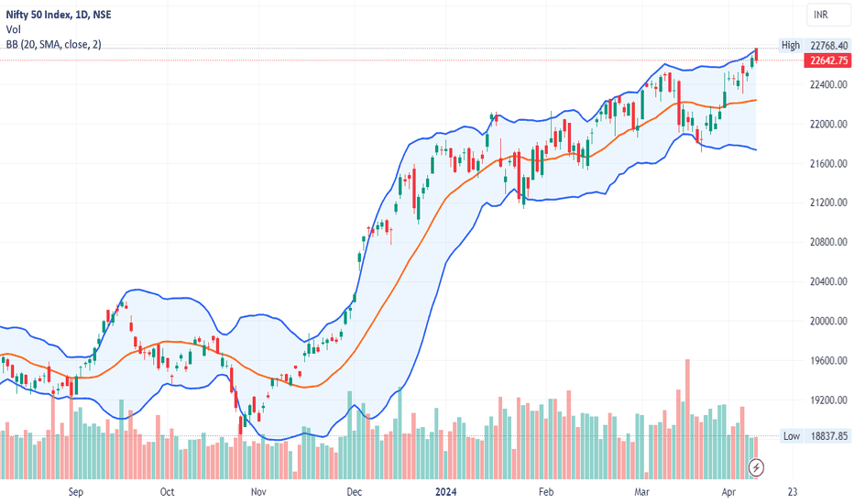The image size is (854, 504).
Task: Select the BB (20, SMA, close, 2) indicator label
Action: (x=54, y=44)
